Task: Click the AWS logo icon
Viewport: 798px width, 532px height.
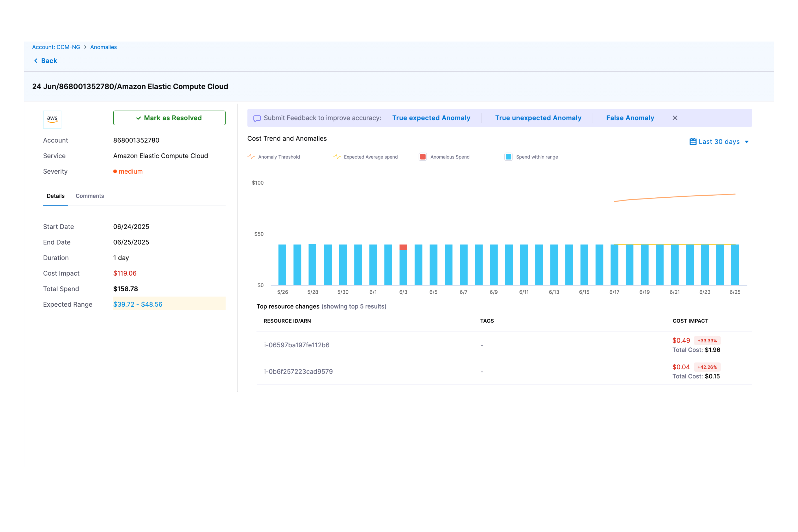Action: (x=52, y=119)
